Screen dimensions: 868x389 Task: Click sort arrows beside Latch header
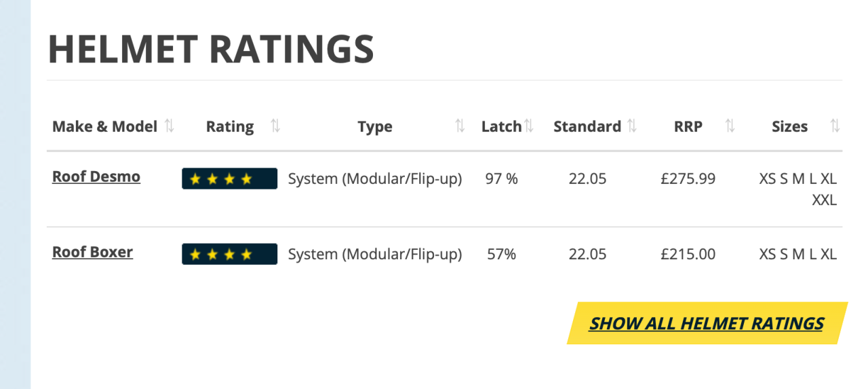click(x=529, y=126)
